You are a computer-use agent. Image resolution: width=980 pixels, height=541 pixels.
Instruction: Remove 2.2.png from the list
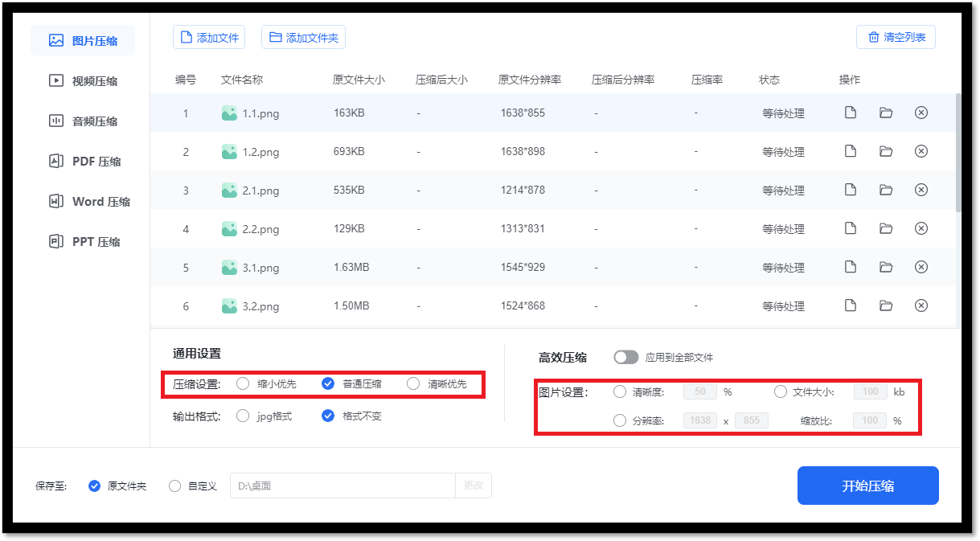click(x=921, y=228)
